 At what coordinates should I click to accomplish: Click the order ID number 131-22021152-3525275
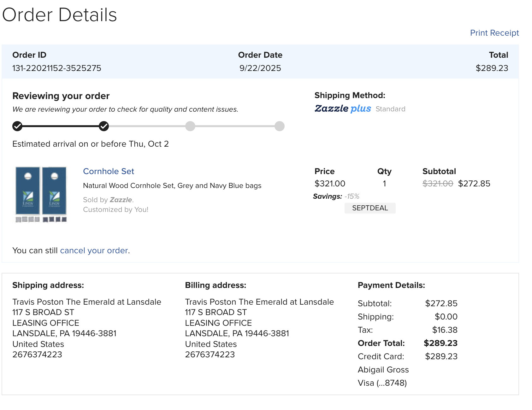click(57, 68)
